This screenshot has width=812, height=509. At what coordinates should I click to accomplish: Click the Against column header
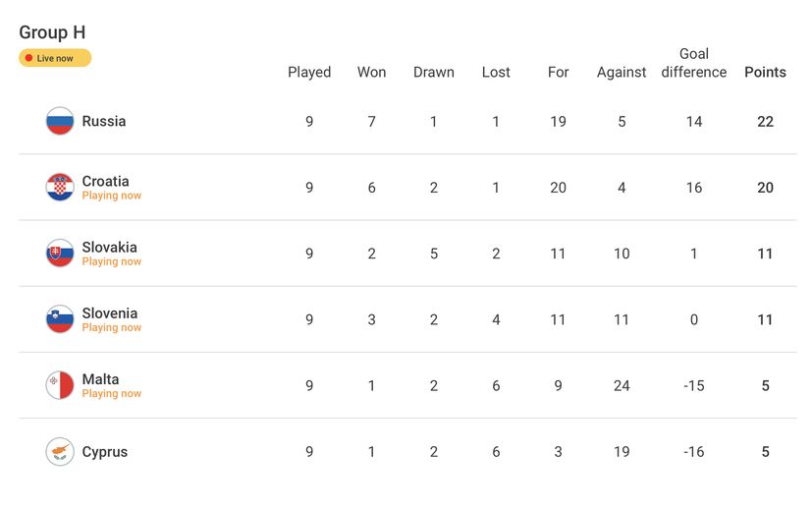tap(622, 72)
